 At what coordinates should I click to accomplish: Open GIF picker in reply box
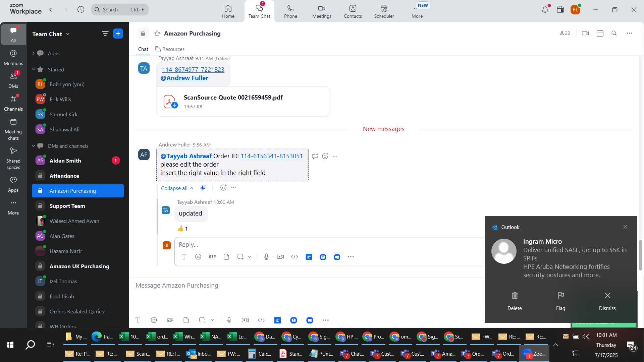pyautogui.click(x=212, y=257)
